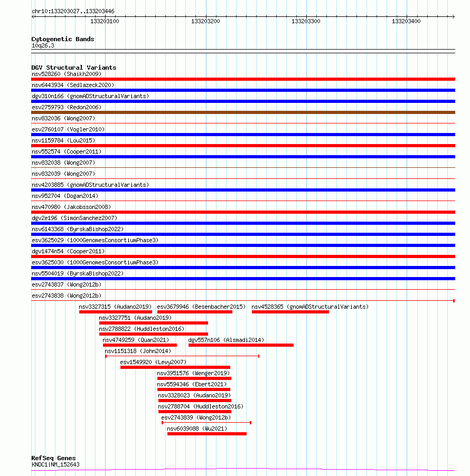Click the DGV Structural Variants track heading
The width and height of the screenshot is (470, 476).
point(74,68)
